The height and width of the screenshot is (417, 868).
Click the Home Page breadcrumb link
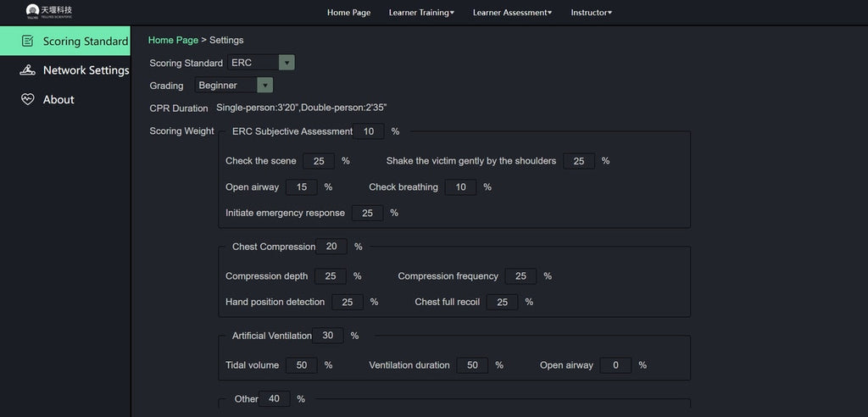[x=173, y=40]
